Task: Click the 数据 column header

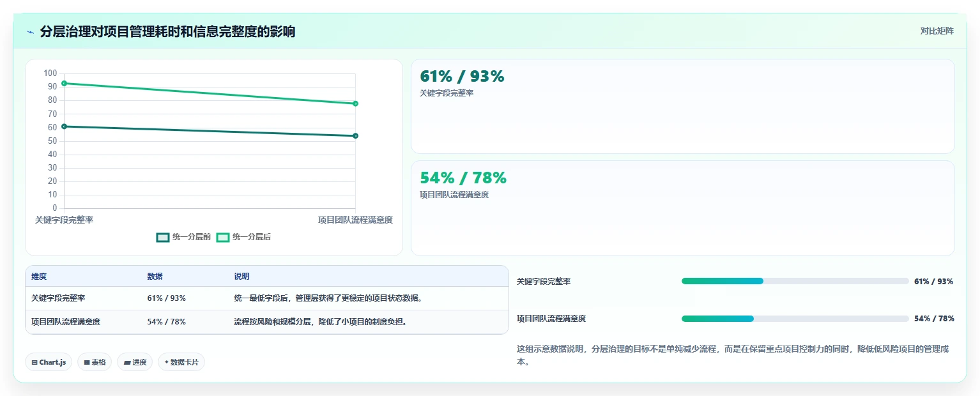Action: coord(155,277)
